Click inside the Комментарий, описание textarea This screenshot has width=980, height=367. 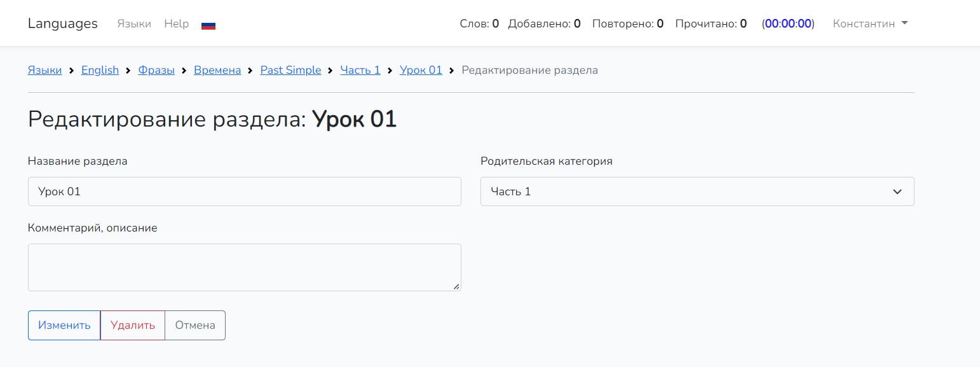coord(244,267)
